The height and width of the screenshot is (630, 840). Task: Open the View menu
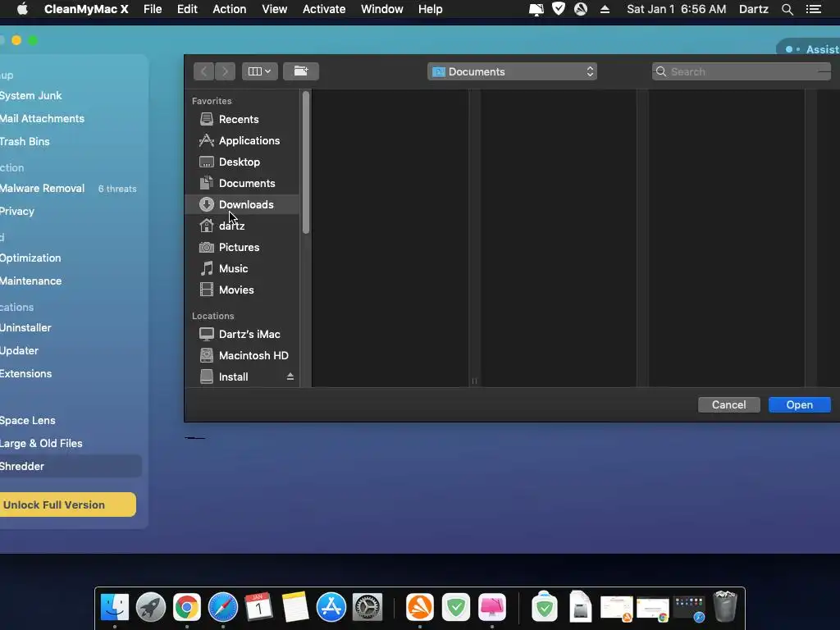point(274,9)
